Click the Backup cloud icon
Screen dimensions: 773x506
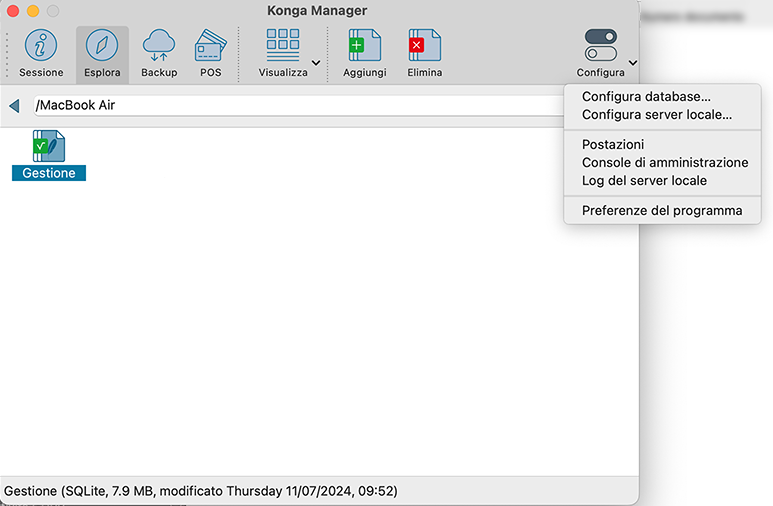pyautogui.click(x=159, y=46)
